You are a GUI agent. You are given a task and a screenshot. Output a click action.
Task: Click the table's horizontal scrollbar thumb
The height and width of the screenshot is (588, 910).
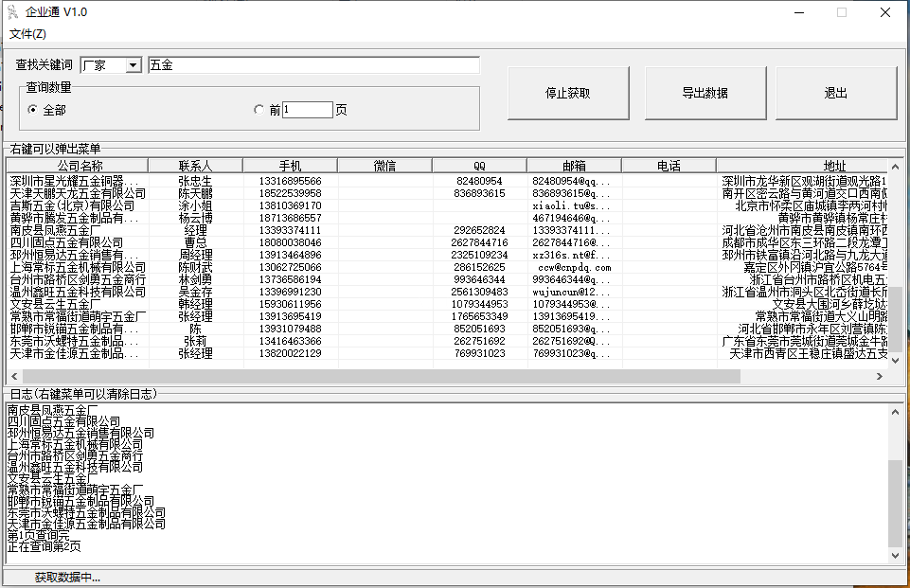point(379,377)
